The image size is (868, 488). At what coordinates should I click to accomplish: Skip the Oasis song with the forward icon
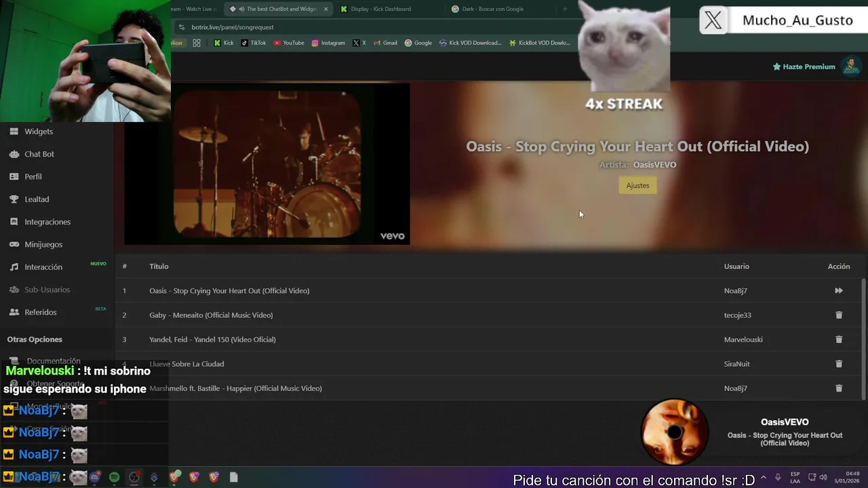click(x=839, y=291)
